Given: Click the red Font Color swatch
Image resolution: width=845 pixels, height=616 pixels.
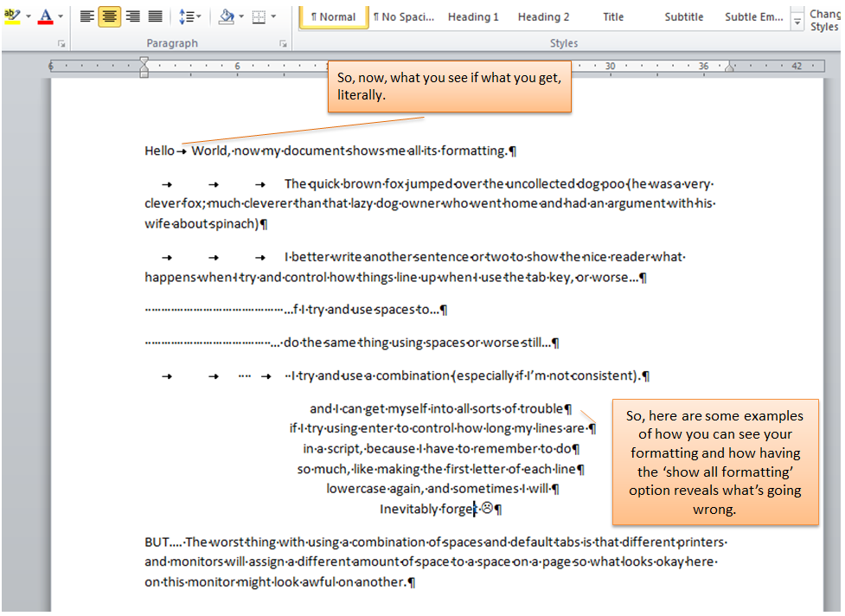Looking at the screenshot, I should (x=45, y=22).
